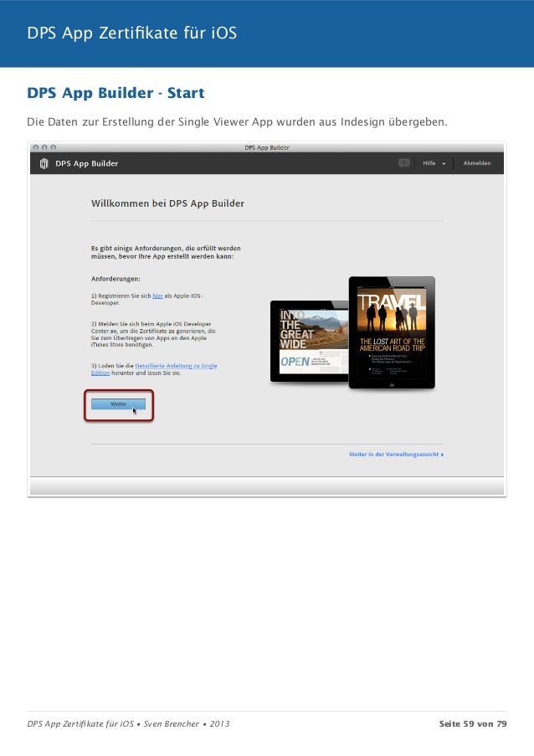Viewport: 534px width, 756px height.
Task: Open the Hilfe dropdown menu
Action: [x=434, y=163]
